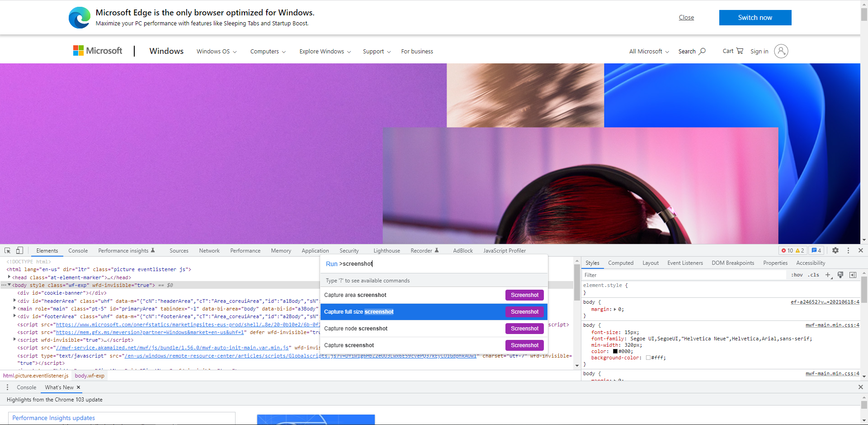
Task: Expand the head element node
Action: click(x=9, y=277)
